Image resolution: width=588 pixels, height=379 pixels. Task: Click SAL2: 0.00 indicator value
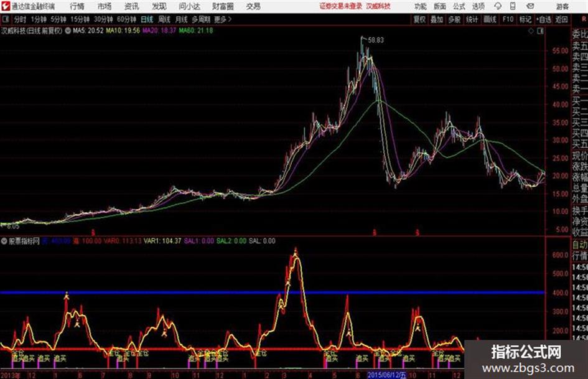(231, 241)
